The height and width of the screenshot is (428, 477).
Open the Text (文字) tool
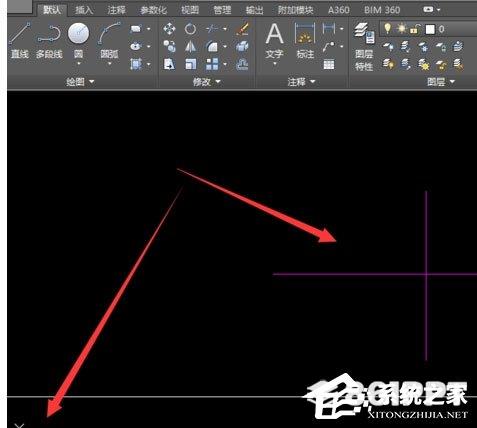tap(275, 41)
